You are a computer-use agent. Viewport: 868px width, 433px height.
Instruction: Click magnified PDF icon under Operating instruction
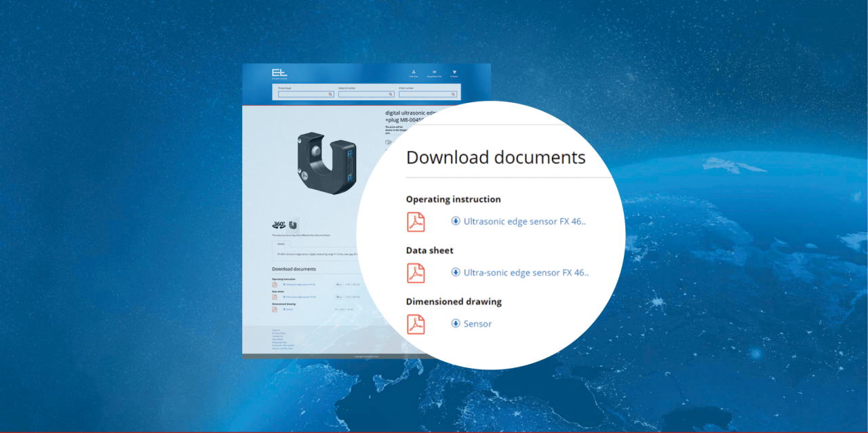416,222
